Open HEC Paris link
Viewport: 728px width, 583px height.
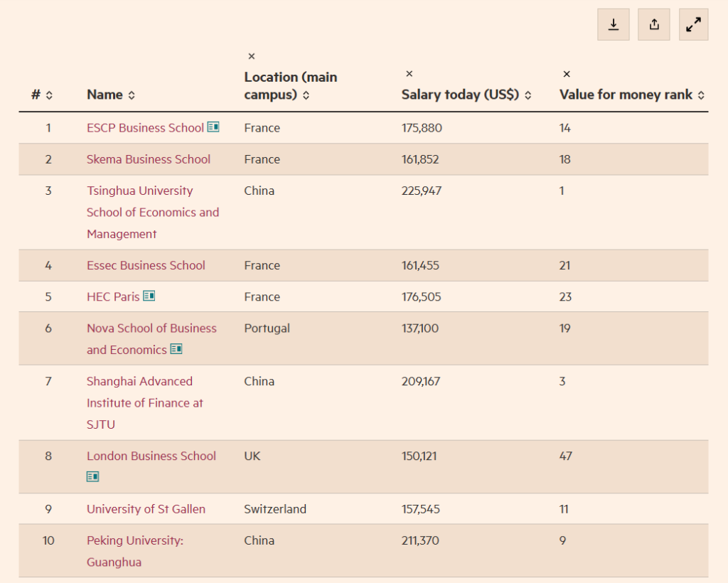[113, 296]
